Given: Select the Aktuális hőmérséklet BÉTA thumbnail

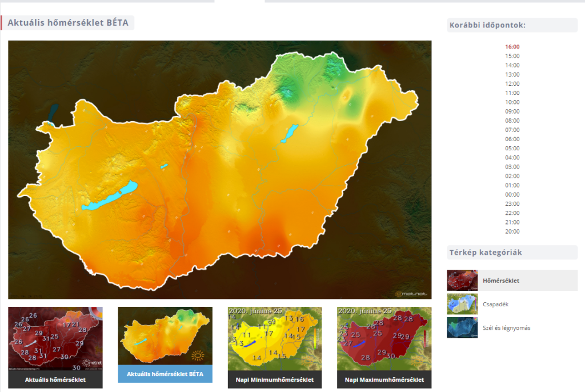Looking at the screenshot, I should 165,336.
